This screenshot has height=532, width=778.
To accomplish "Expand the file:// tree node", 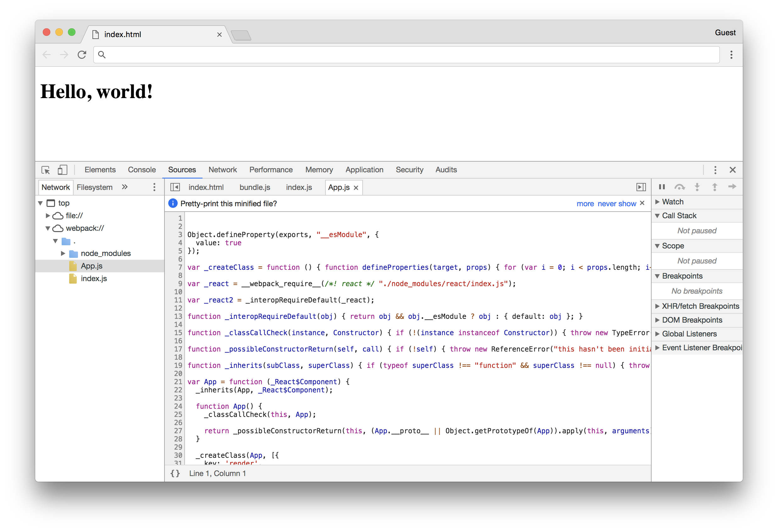I will pos(47,216).
